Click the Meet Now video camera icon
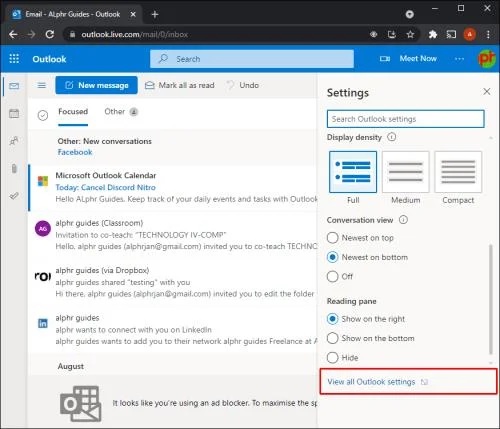The height and width of the screenshot is (429, 500). [x=385, y=59]
